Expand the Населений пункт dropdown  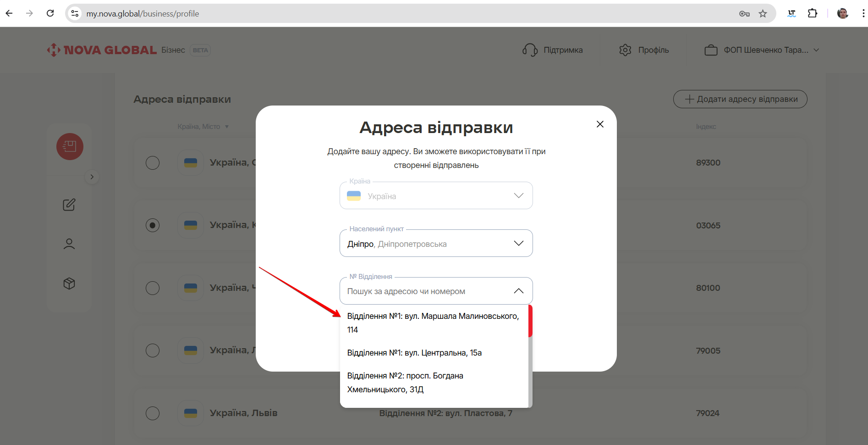(518, 243)
